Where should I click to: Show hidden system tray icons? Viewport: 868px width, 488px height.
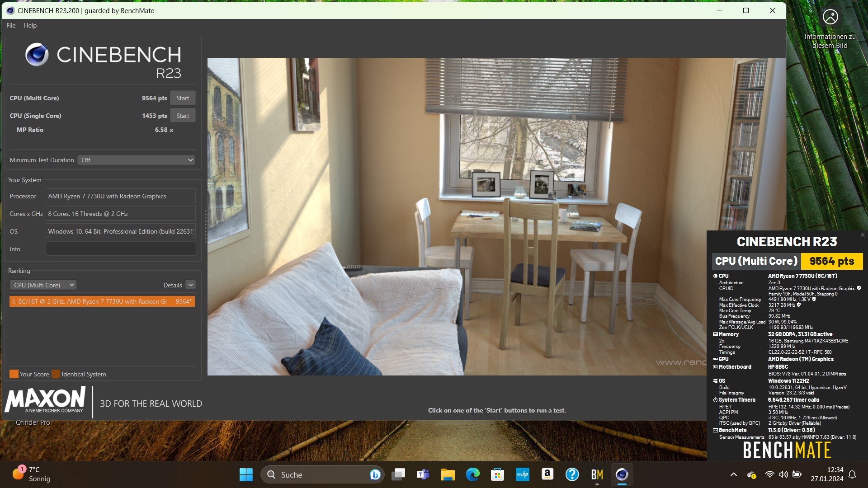pos(734,474)
